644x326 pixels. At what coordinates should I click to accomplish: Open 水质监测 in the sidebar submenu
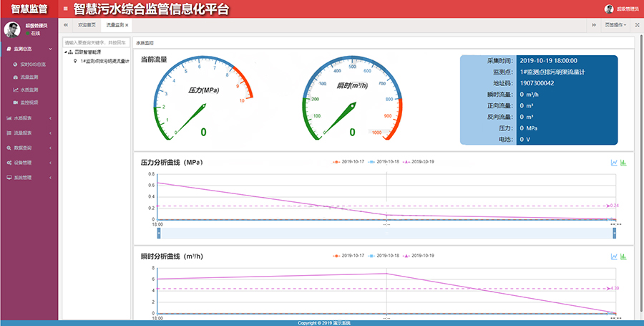coord(29,90)
